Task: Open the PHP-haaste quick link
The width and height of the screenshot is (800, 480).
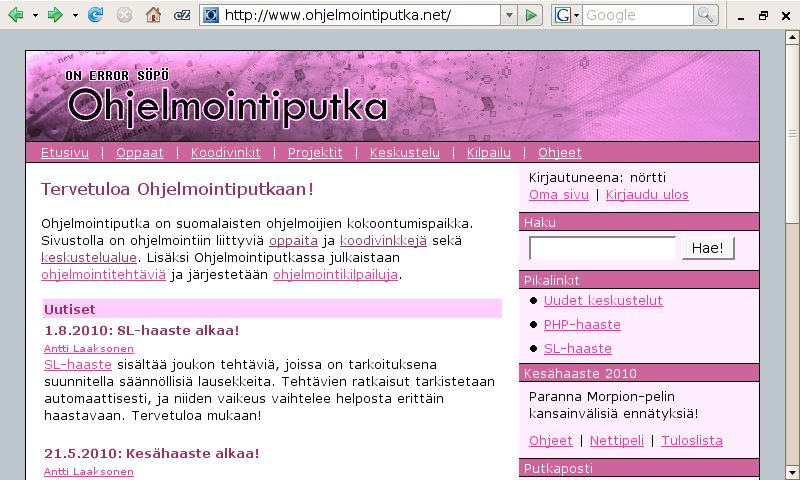Action: pyautogui.click(x=582, y=325)
